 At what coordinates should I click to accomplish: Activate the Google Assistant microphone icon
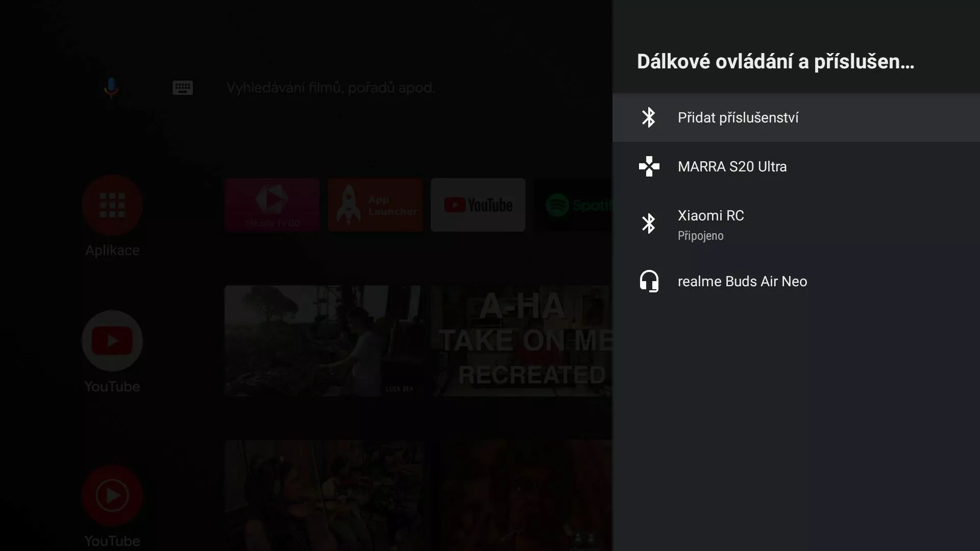pos(111,87)
